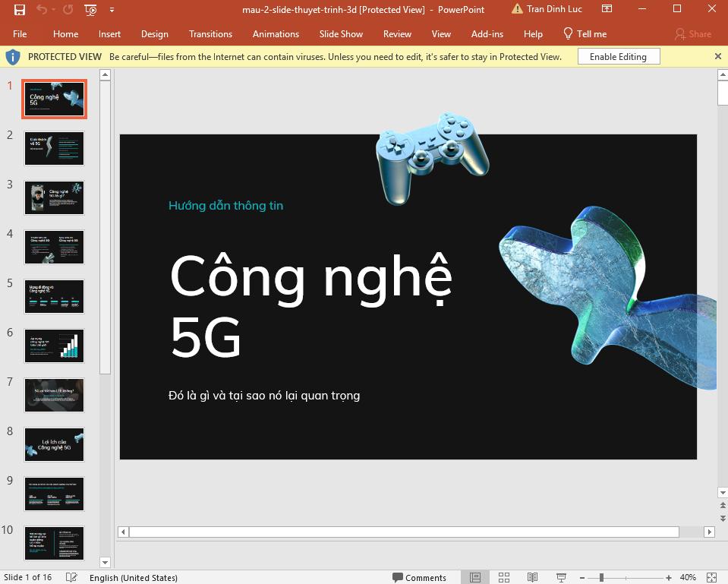Open the Slide Show ribbon tab

coord(340,34)
